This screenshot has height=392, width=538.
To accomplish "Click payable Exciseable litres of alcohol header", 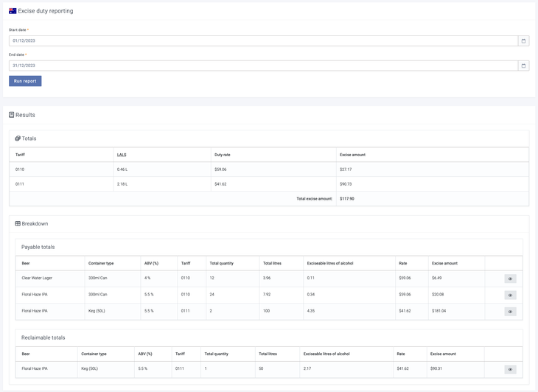I will click(330, 263).
